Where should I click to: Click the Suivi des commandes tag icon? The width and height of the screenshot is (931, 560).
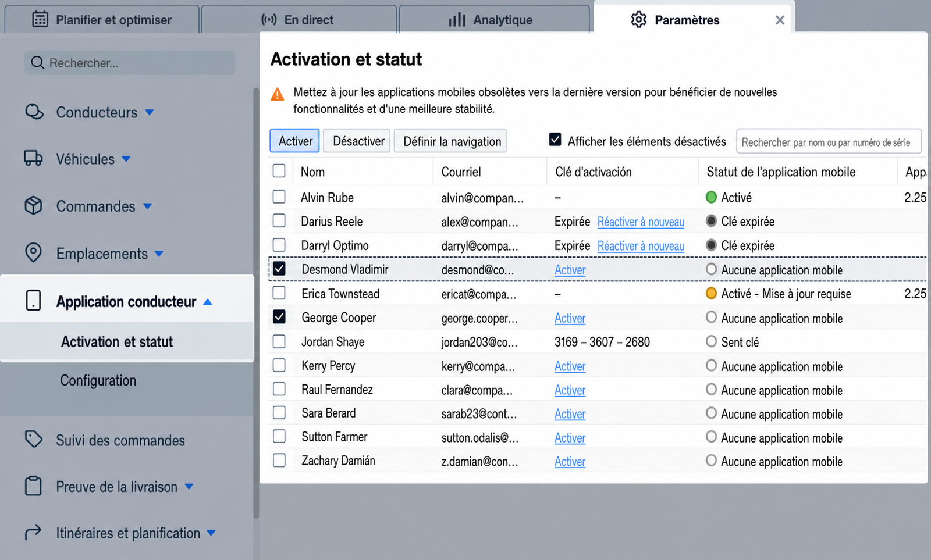[34, 439]
